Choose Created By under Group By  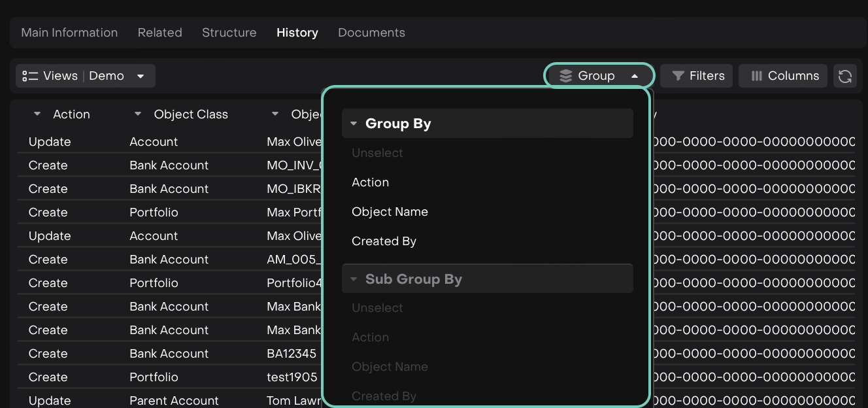tap(384, 241)
